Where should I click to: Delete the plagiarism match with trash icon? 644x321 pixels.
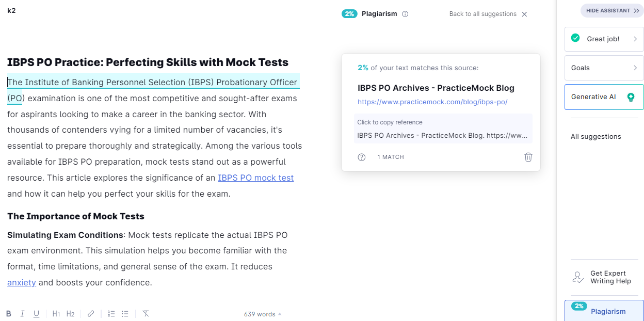528,157
